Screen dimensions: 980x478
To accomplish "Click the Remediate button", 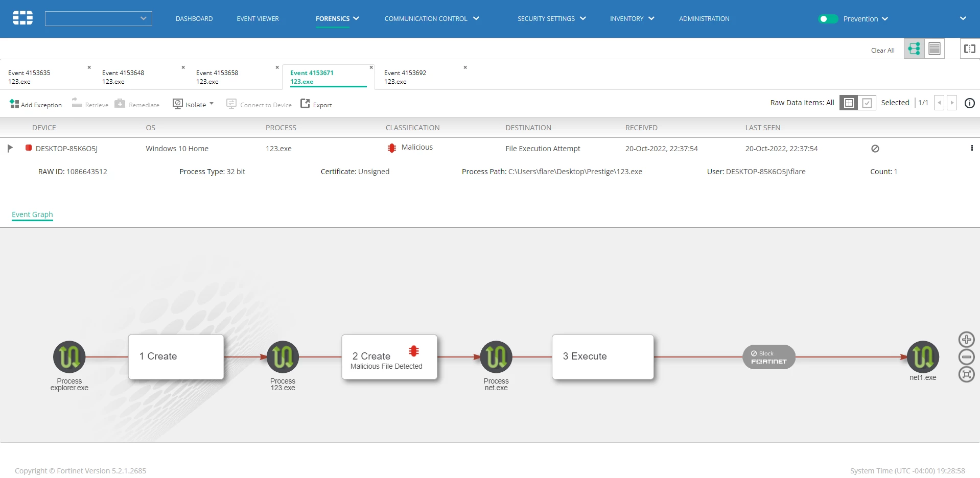I will pos(137,104).
